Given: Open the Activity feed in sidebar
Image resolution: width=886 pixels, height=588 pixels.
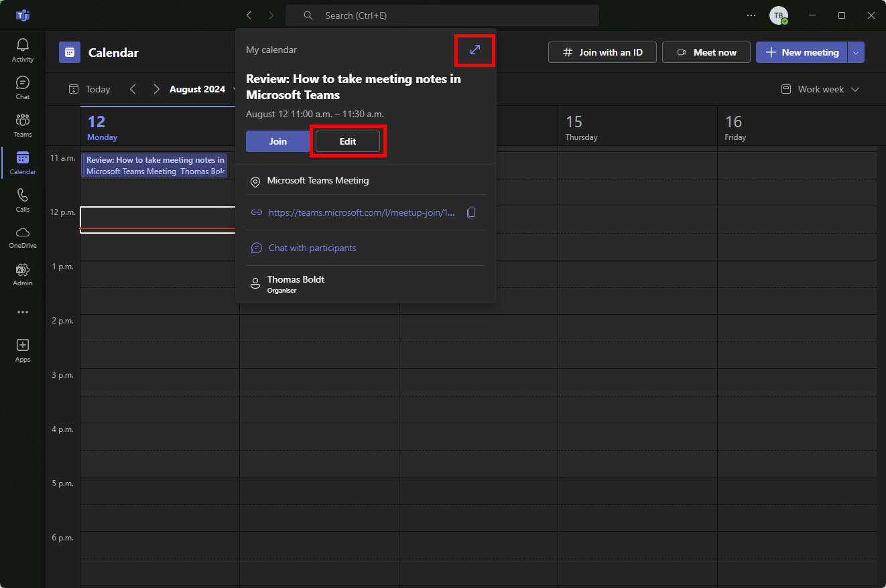Looking at the screenshot, I should coord(23,50).
